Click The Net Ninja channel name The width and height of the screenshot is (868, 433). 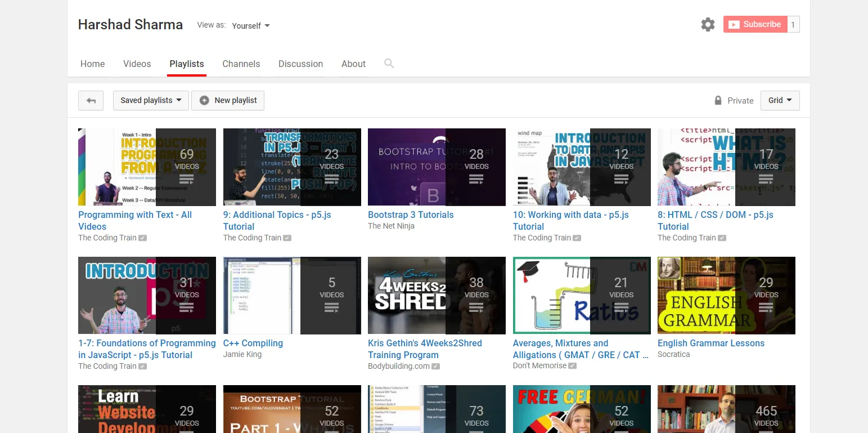coord(391,226)
